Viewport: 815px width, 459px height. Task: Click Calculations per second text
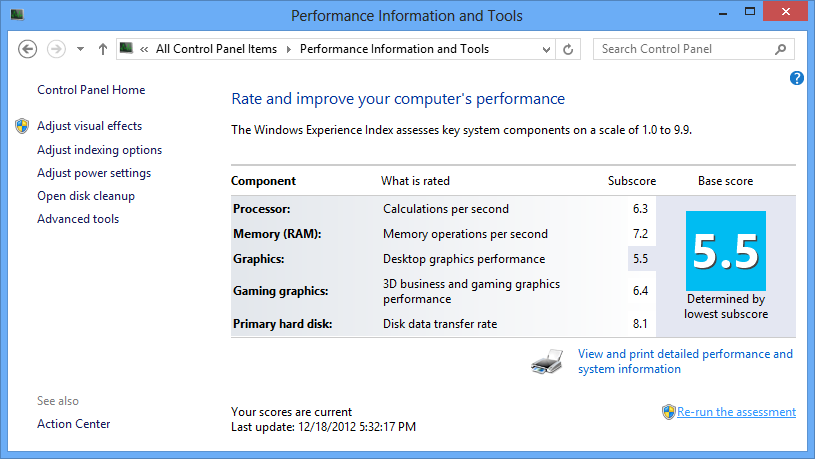click(446, 209)
